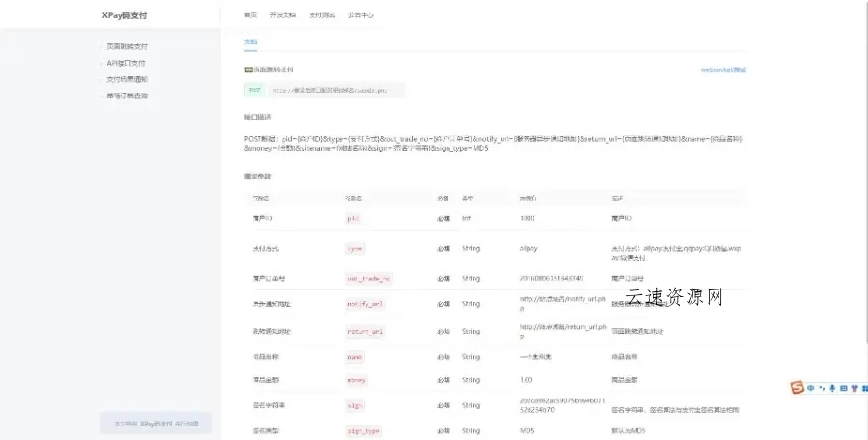The height and width of the screenshot is (440, 868).
Task: Click the XPay码支付 logo title
Action: click(x=124, y=15)
